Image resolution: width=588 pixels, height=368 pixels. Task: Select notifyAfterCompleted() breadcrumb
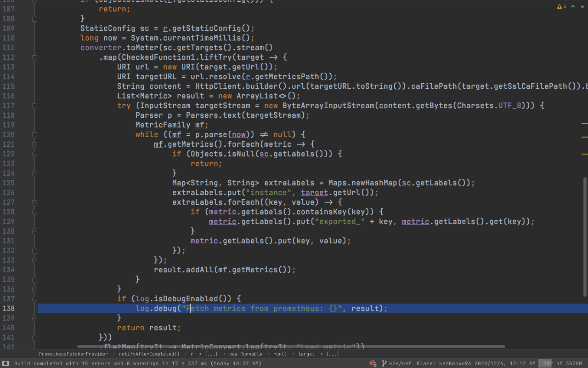tap(149, 354)
